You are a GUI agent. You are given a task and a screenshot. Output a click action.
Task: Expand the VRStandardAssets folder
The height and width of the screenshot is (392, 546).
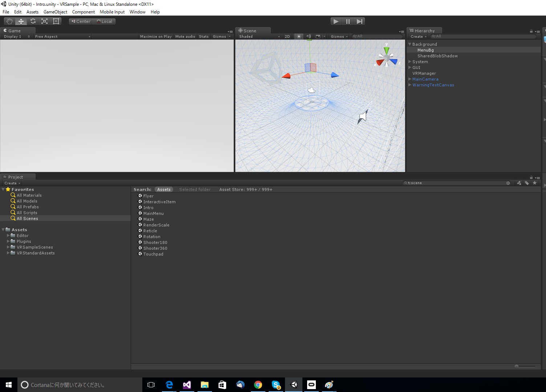pyautogui.click(x=8, y=253)
